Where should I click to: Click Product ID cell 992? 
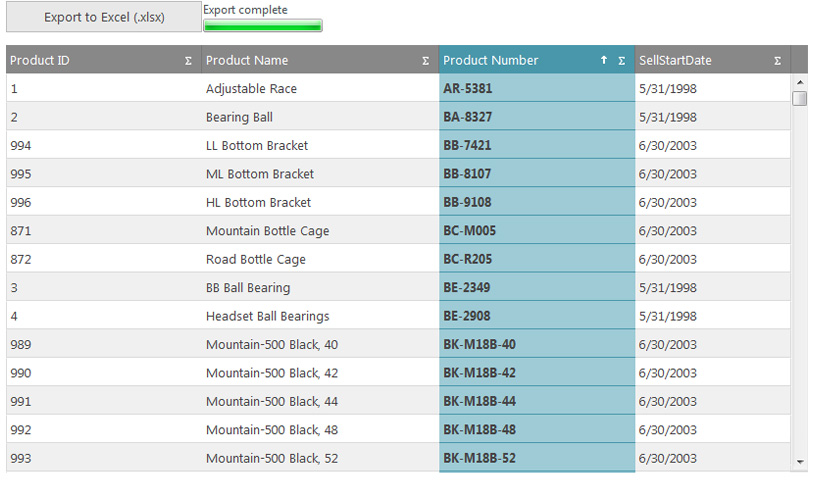(x=104, y=429)
